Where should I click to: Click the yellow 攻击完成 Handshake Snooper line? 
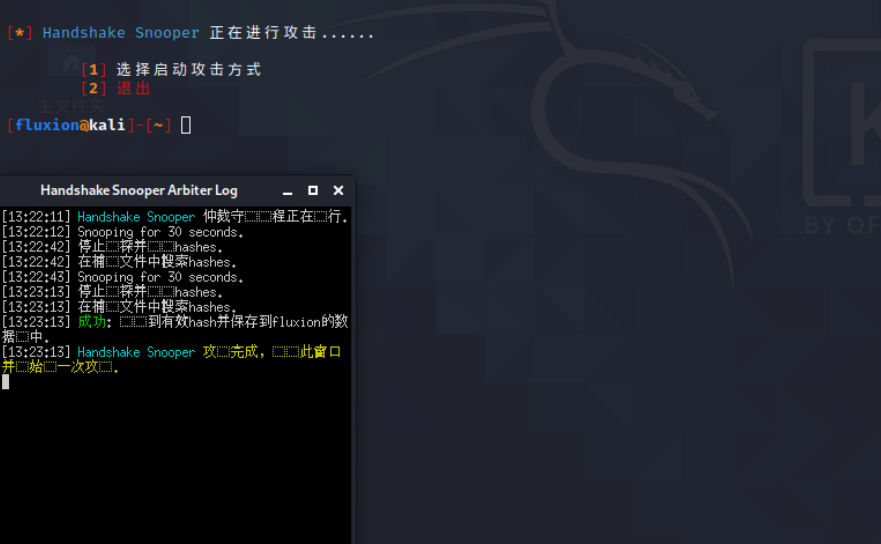point(171,359)
